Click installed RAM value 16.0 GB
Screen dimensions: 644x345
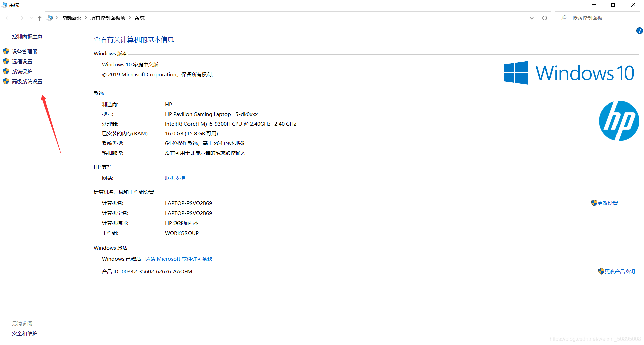tap(192, 134)
